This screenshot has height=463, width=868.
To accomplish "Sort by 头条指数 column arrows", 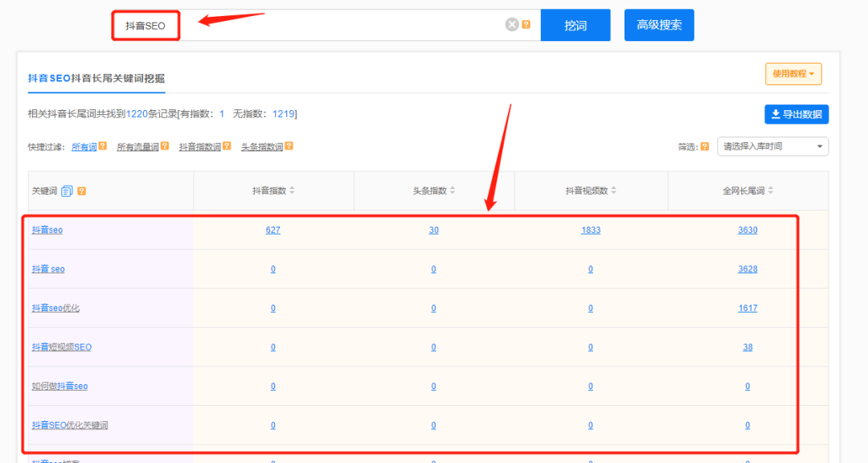I will click(x=452, y=191).
